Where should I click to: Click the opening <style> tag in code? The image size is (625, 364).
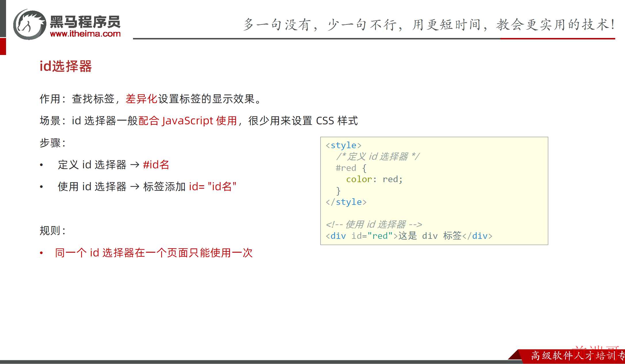[x=343, y=145]
